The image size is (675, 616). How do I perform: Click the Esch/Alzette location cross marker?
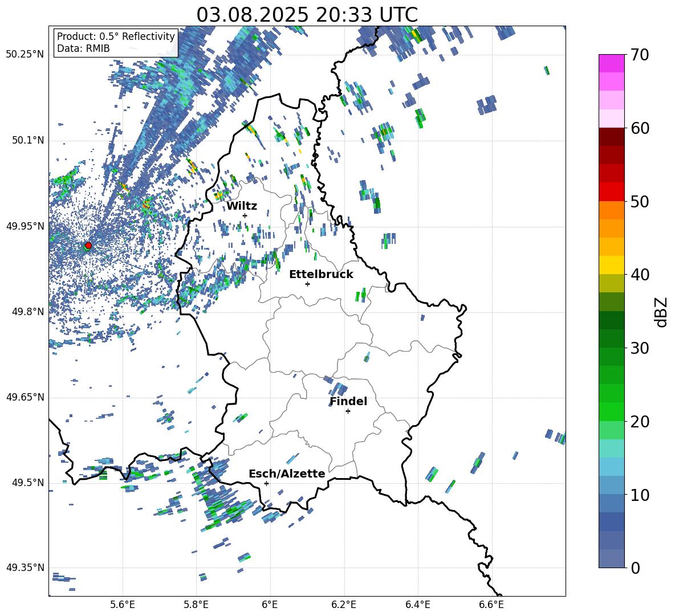pyautogui.click(x=266, y=483)
